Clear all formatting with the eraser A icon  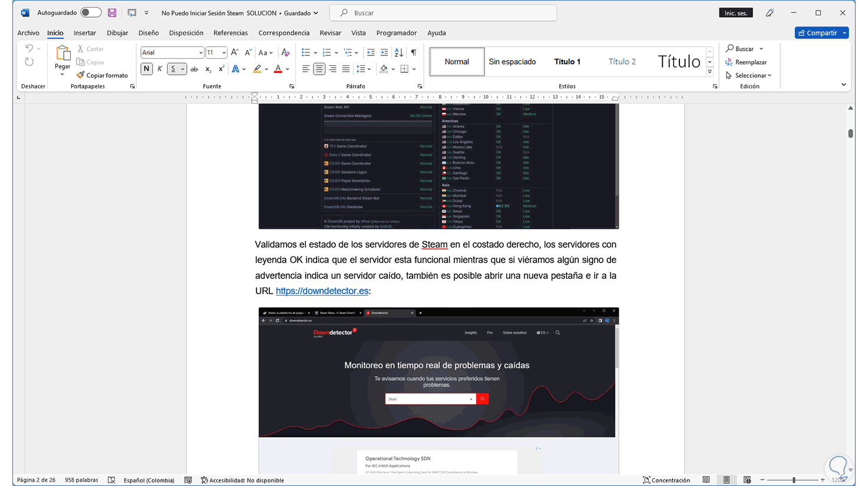coord(285,52)
